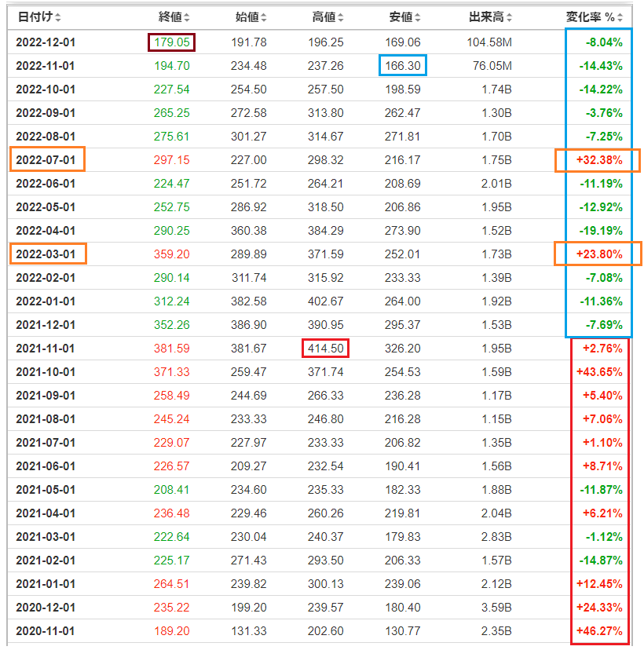Select closing price 189.20

[172, 631]
